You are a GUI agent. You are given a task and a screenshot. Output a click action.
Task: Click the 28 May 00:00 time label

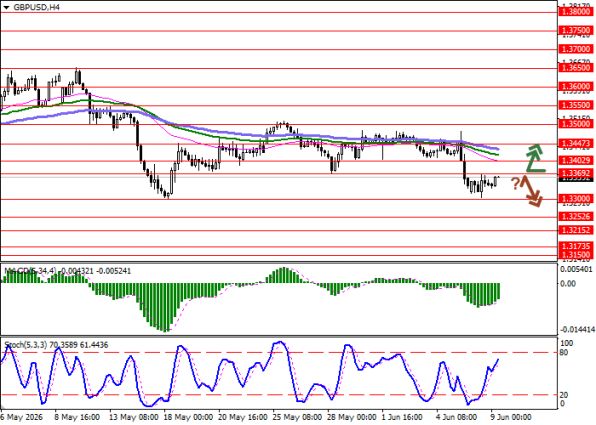pos(352,417)
